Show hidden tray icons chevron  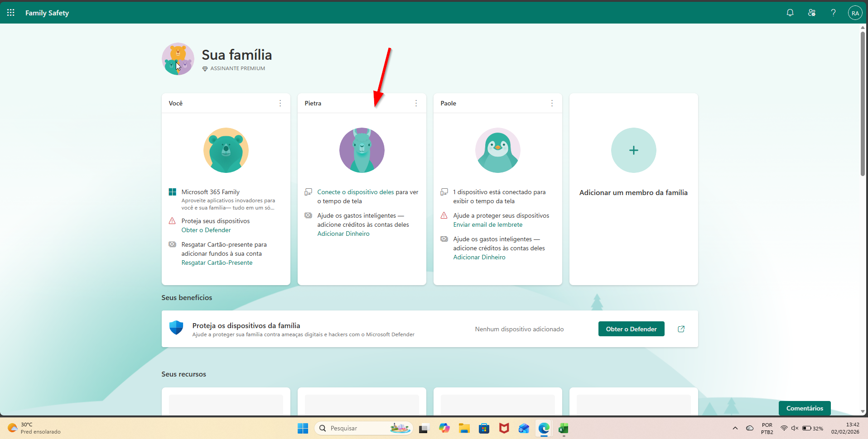click(735, 428)
